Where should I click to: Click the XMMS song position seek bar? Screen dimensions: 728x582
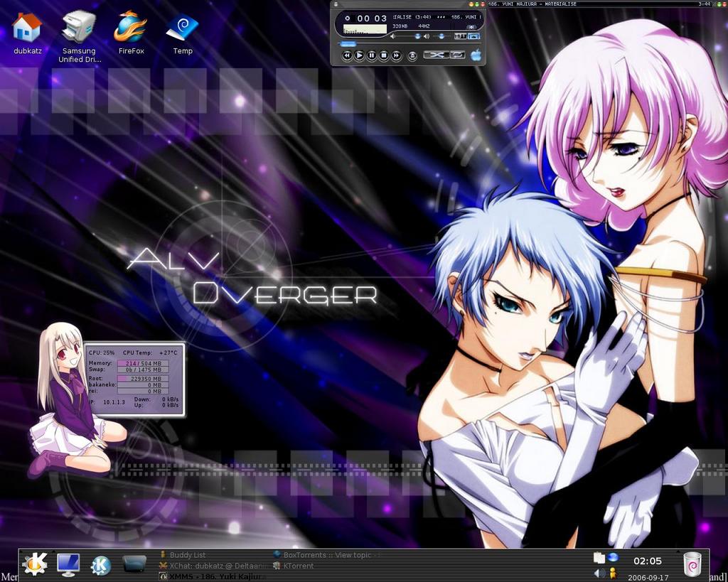[x=409, y=43]
